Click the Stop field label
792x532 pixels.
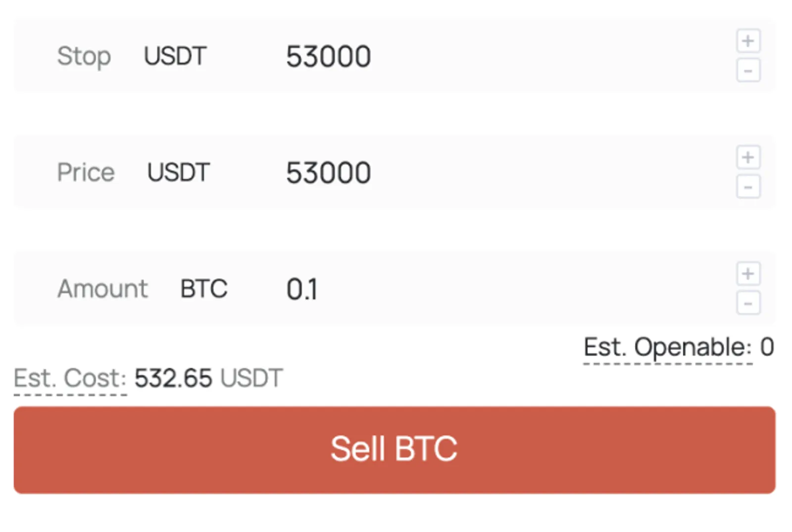pos(84,56)
